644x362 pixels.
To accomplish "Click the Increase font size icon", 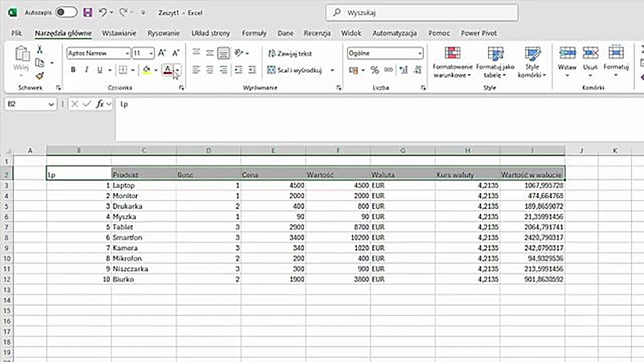I will (162, 53).
